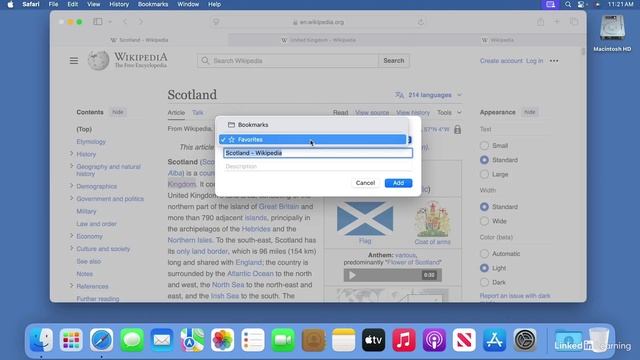The width and height of the screenshot is (640, 360).
Task: Open 214 languages dropdown
Action: click(x=429, y=95)
